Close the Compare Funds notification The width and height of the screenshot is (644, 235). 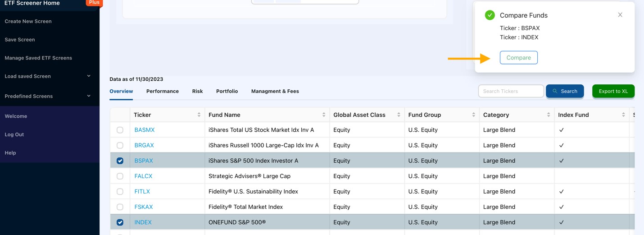[x=620, y=15]
